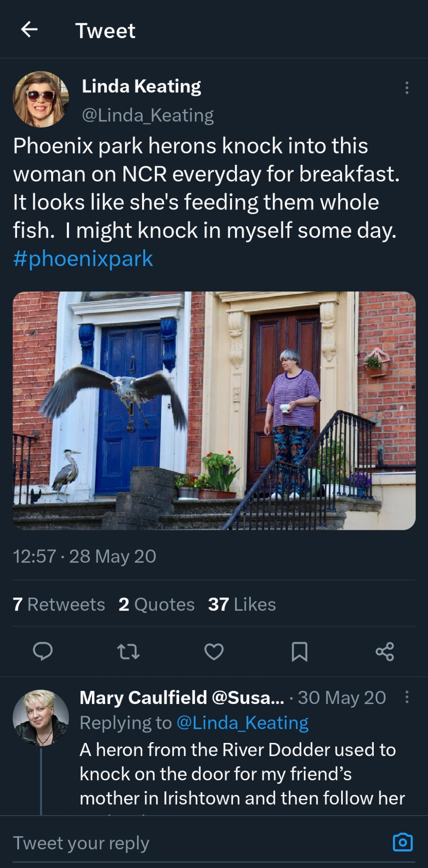This screenshot has width=428, height=868.
Task: Open the main tweet's three-dot menu
Action: (x=406, y=88)
